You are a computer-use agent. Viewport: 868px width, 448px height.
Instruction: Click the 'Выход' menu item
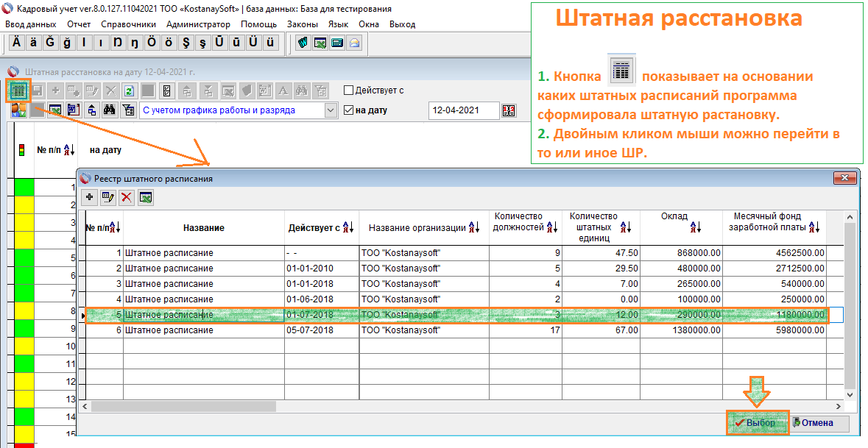[x=403, y=24]
